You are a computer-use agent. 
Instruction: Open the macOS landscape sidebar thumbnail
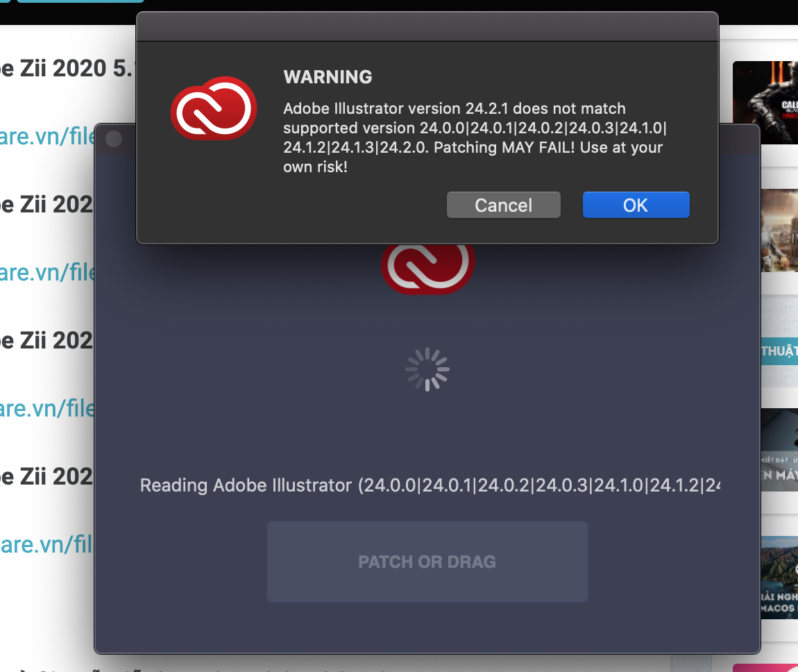tap(779, 578)
